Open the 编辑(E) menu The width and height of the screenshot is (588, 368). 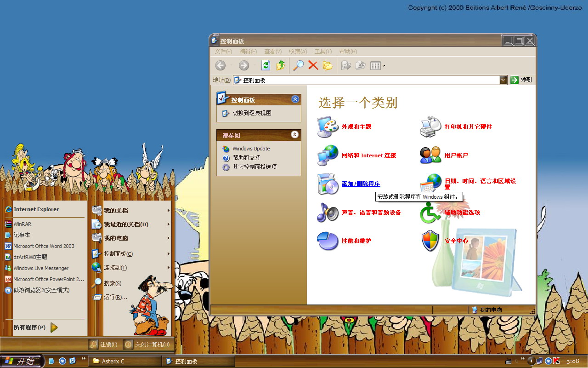coord(248,52)
